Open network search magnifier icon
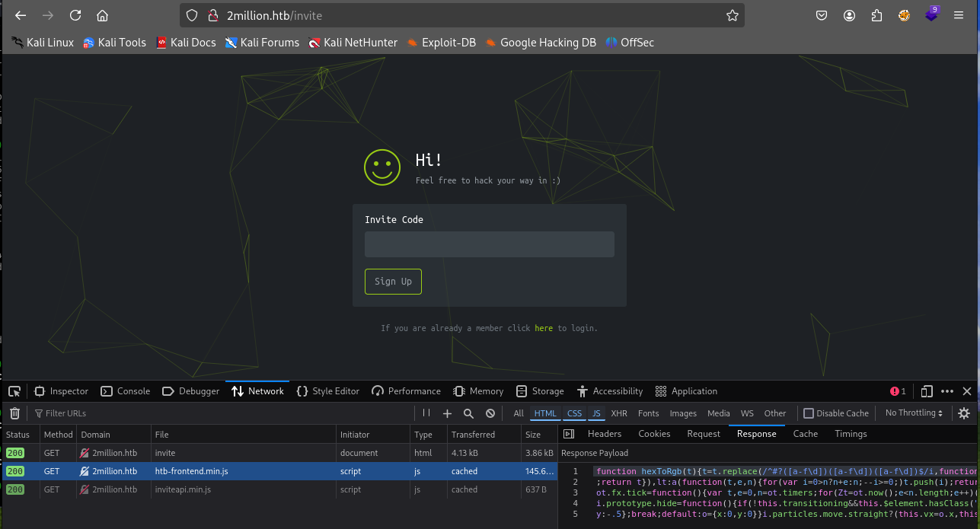Viewport: 980px width, 529px height. click(468, 413)
